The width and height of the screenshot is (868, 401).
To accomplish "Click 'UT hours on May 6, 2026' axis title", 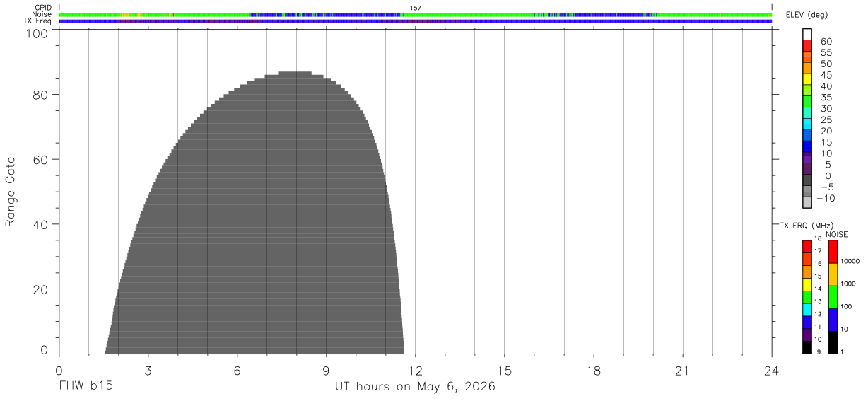I will (415, 387).
